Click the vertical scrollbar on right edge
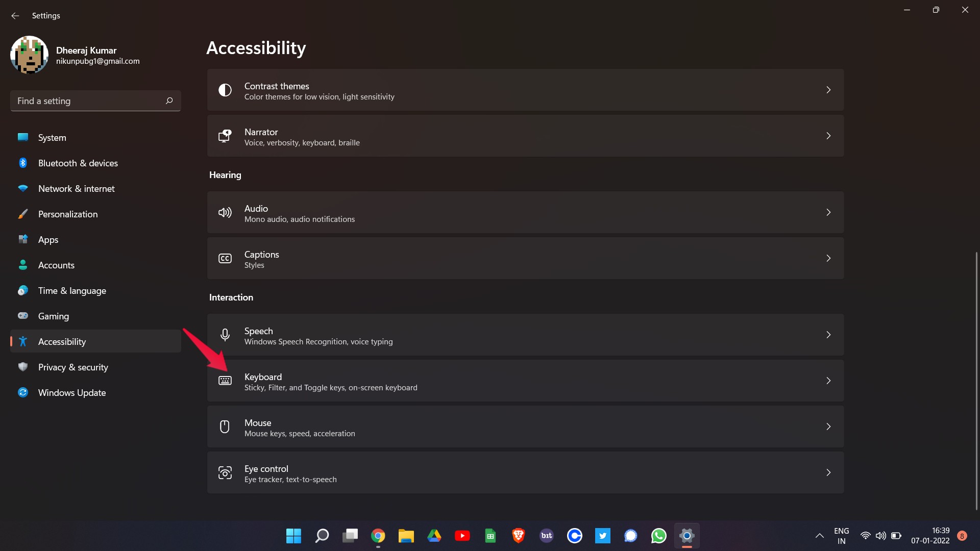The image size is (980, 551). click(x=976, y=380)
